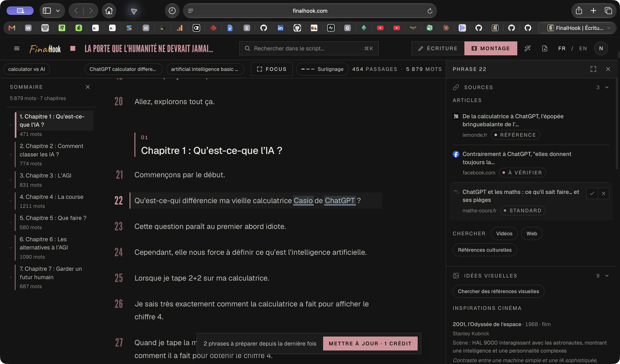
Task: Click the Safari home button
Action: [109, 11]
